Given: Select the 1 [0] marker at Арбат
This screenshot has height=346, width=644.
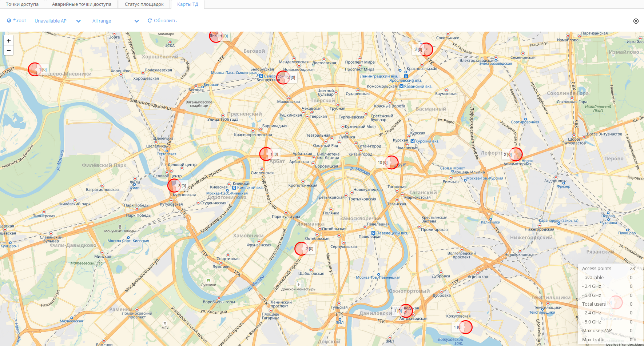Looking at the screenshot, I should coord(266,154).
